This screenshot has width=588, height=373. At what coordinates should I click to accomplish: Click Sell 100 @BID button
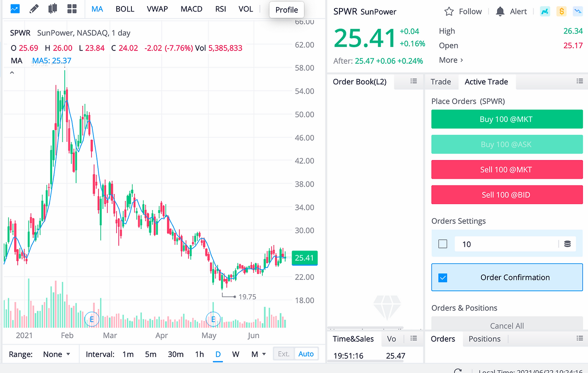[507, 195]
